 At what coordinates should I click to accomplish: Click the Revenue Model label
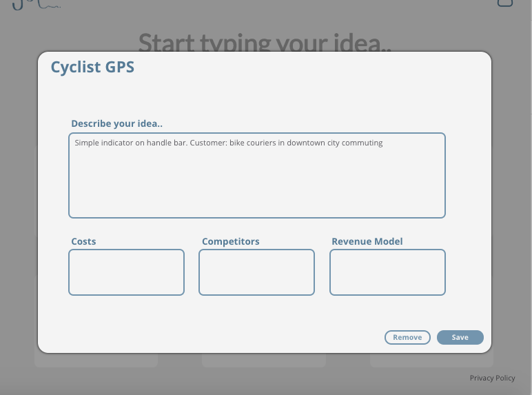[367, 241]
